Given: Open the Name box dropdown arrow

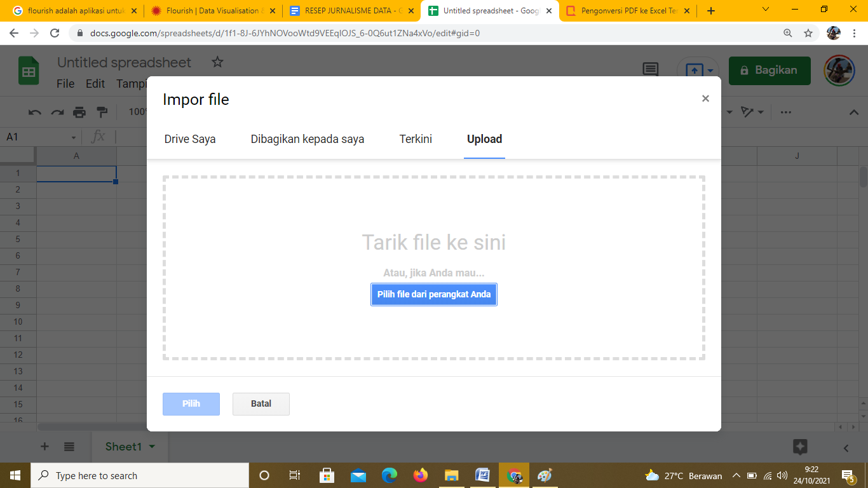Looking at the screenshot, I should [74, 137].
